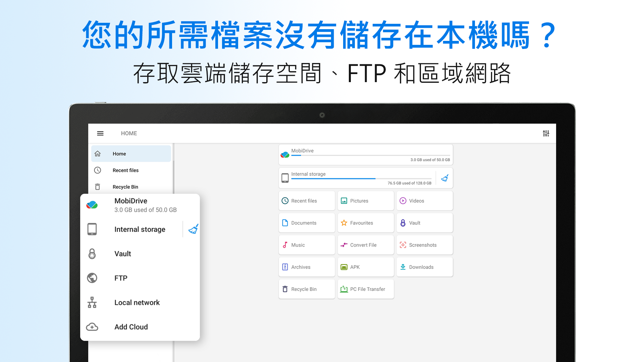Tap the Add Cloud option
Image resolution: width=644 pixels, height=362 pixels.
[140, 327]
